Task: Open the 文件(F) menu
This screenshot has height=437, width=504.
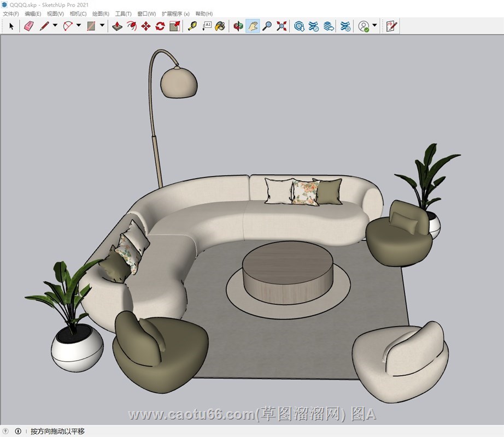Action: coord(10,14)
